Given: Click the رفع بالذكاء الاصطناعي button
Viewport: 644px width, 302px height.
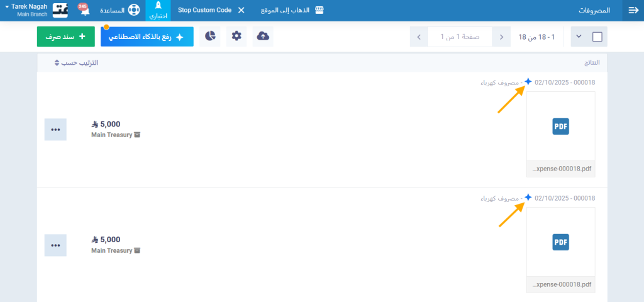Looking at the screenshot, I should pos(147,37).
